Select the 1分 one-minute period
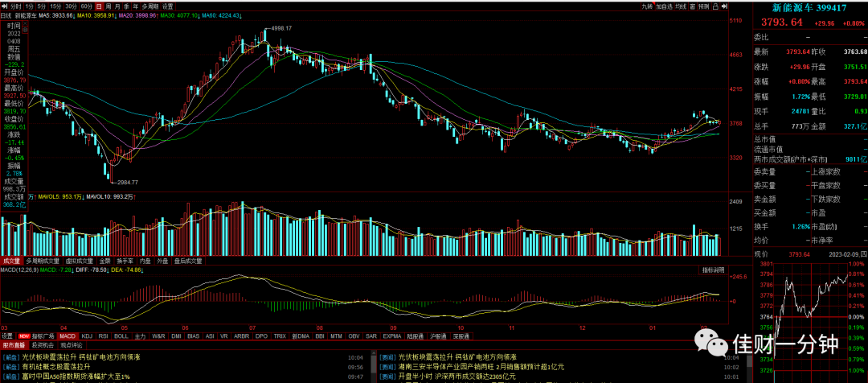Screen dimensions: 868x383 pos(30,6)
